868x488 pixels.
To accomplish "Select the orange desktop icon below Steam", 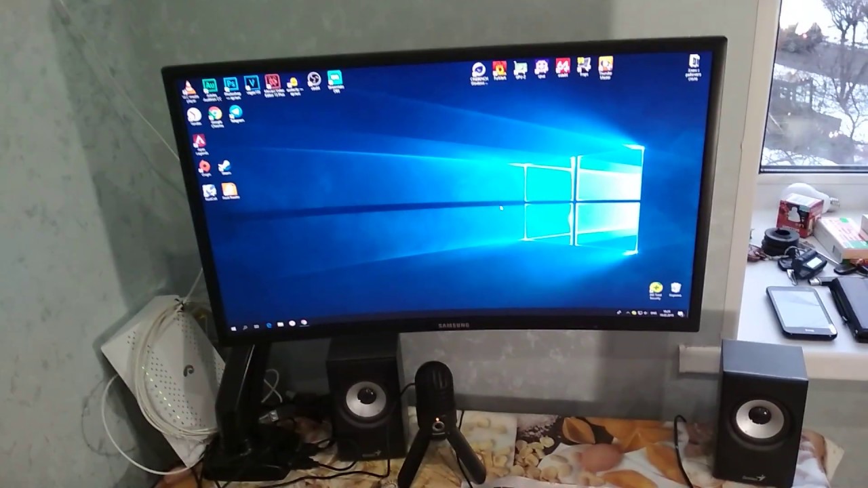I will click(230, 190).
